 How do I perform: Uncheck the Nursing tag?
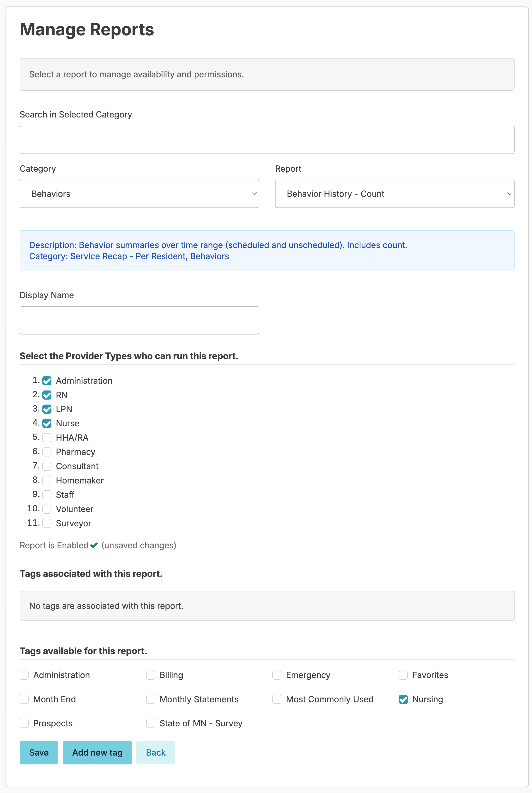tap(403, 699)
